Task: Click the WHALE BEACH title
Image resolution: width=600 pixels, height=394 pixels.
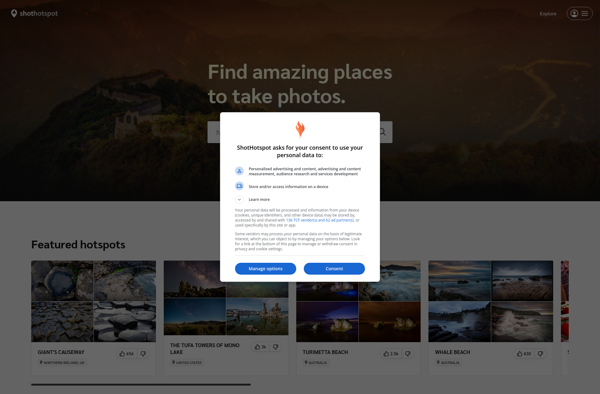Action: coord(452,352)
